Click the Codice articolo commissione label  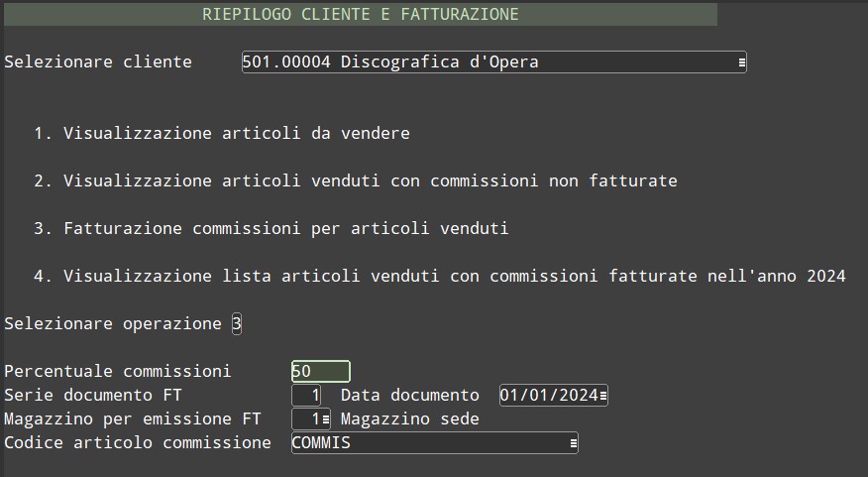[138, 443]
